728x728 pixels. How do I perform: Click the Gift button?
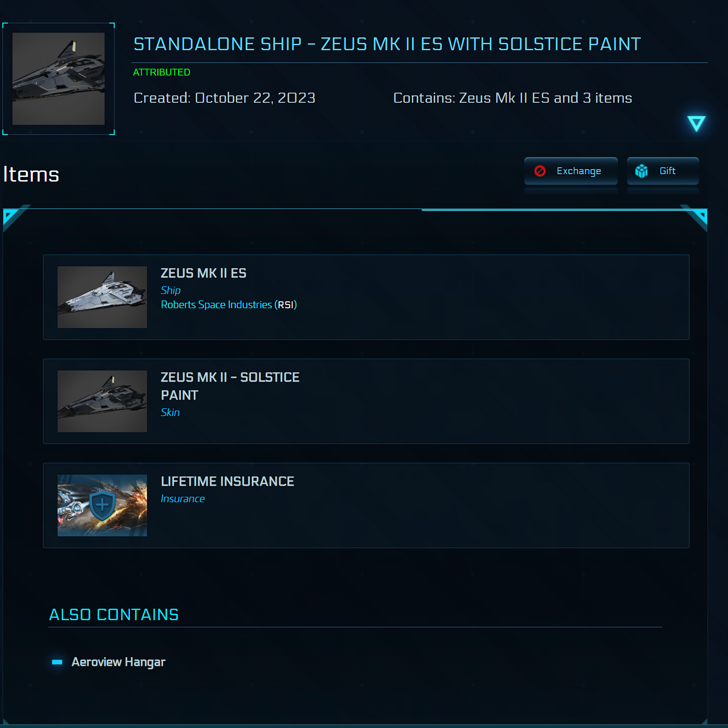point(663,171)
